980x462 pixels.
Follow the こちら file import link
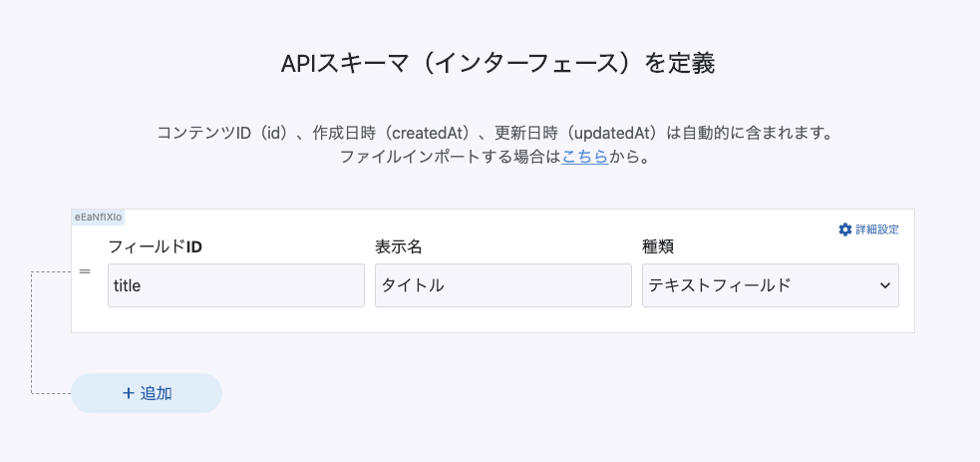[585, 157]
